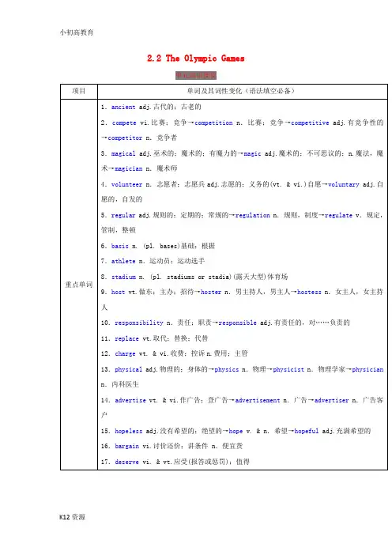This screenshot has height=555, width=392.
Task: Click the word 'stadium' in item 8
Action: [123, 277]
